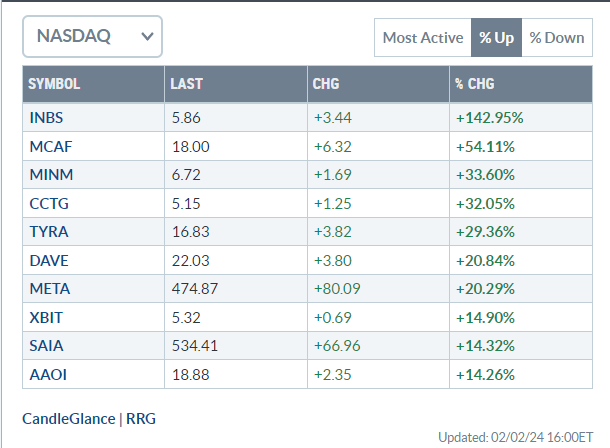Click the CHG column header
Image resolution: width=610 pixels, height=448 pixels.
coord(326,84)
